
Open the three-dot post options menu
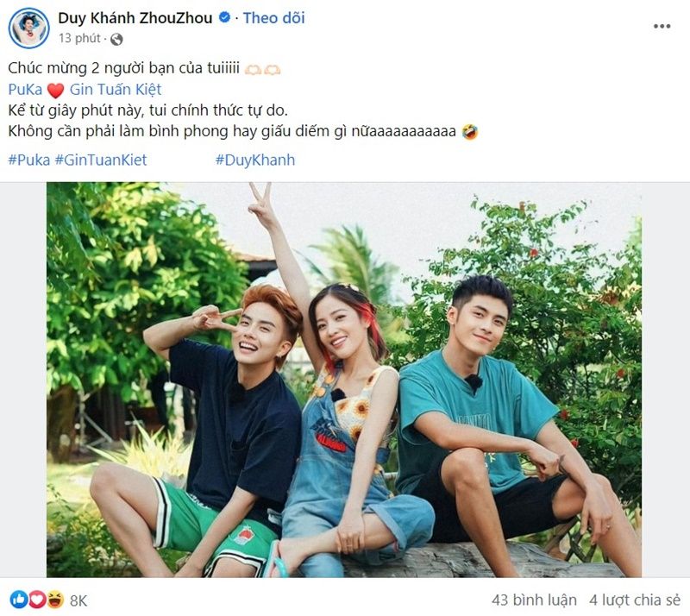pos(662,27)
